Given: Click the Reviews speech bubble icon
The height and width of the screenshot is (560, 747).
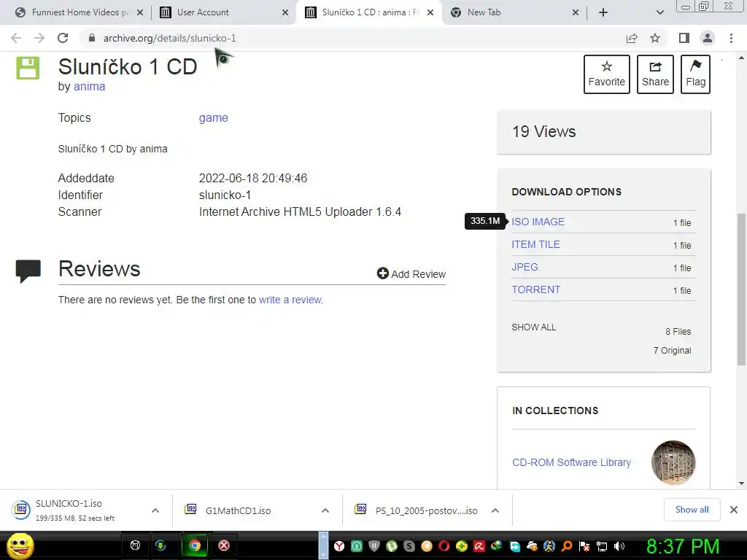Looking at the screenshot, I should [x=28, y=271].
